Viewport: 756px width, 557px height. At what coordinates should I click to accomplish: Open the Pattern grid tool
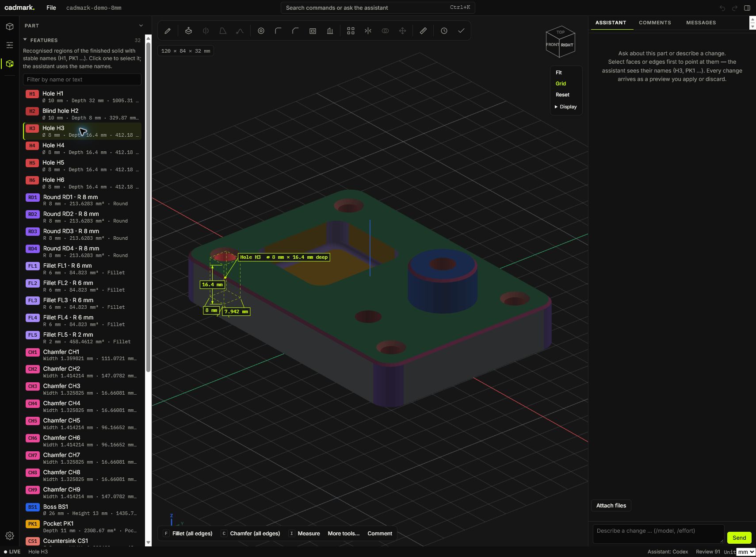point(351,31)
